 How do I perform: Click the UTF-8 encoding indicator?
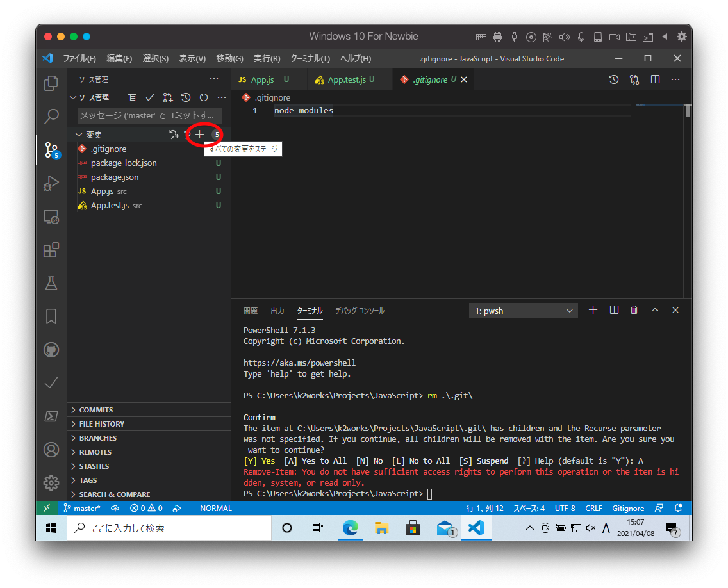point(565,508)
